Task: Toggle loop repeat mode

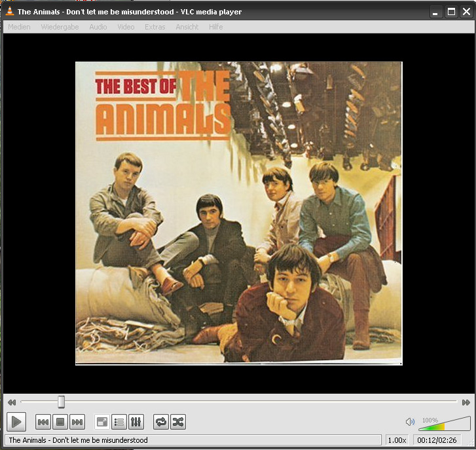Action: (161, 422)
